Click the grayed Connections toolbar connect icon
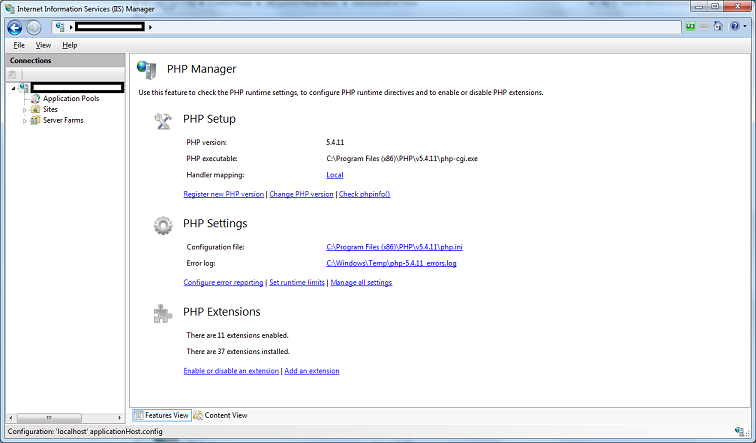756x443 pixels. click(x=13, y=74)
